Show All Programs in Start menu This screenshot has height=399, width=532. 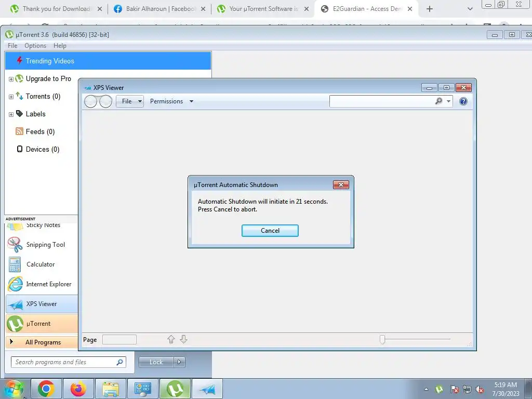point(42,342)
